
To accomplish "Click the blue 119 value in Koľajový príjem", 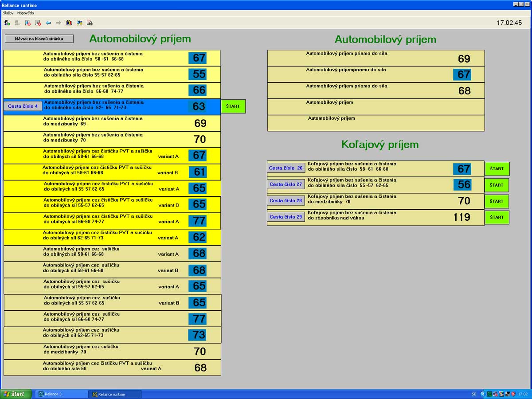I will coord(462,217).
